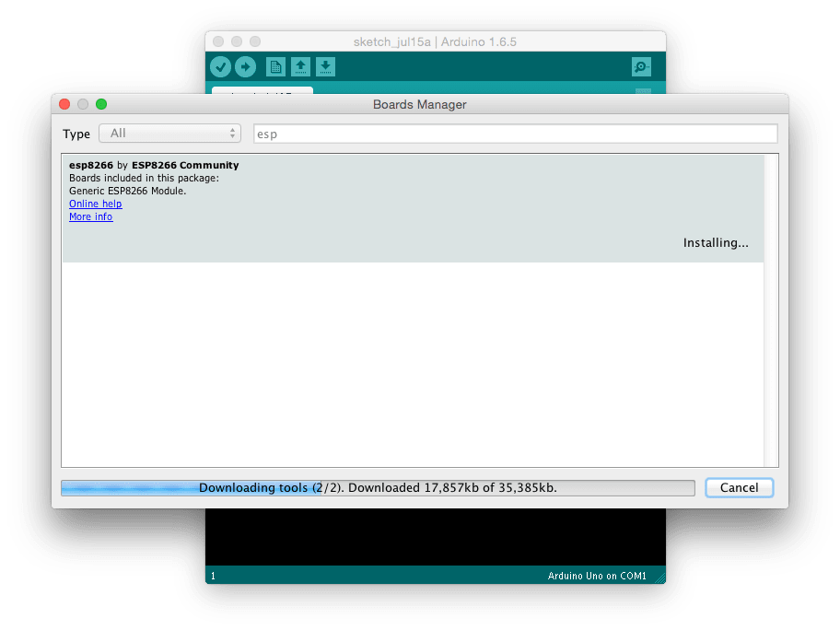This screenshot has height=630, width=840.
Task: Create a new sketch with the New icon
Action: click(275, 67)
